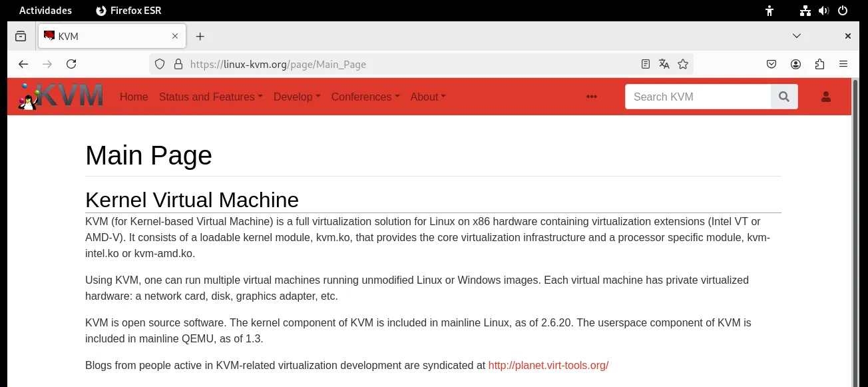868x387 pixels.
Task: Toggle reader view icon
Action: [x=645, y=64]
